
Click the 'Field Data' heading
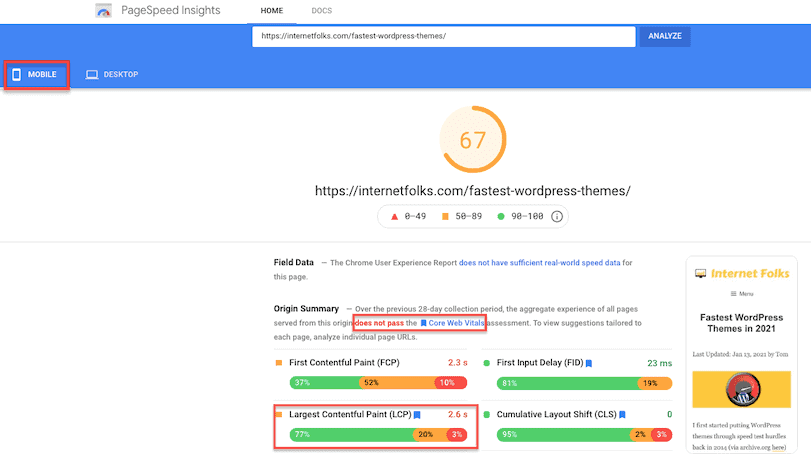pos(294,263)
